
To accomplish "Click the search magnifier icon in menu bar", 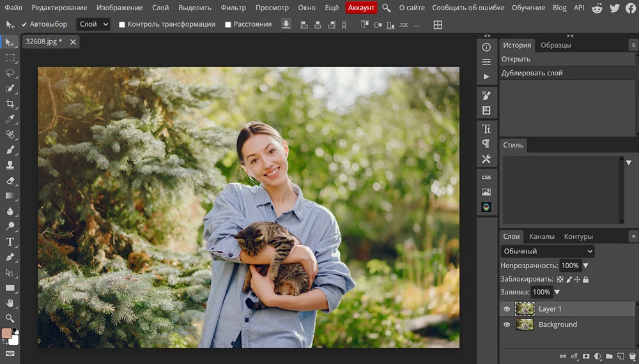I will coord(387,8).
